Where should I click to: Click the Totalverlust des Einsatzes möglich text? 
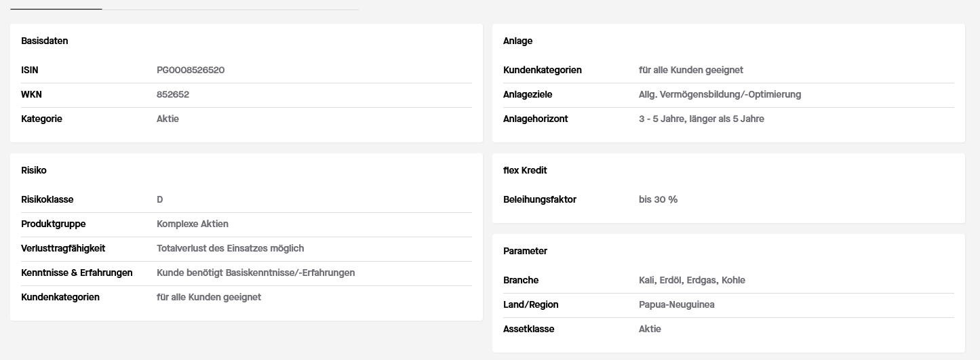point(230,248)
